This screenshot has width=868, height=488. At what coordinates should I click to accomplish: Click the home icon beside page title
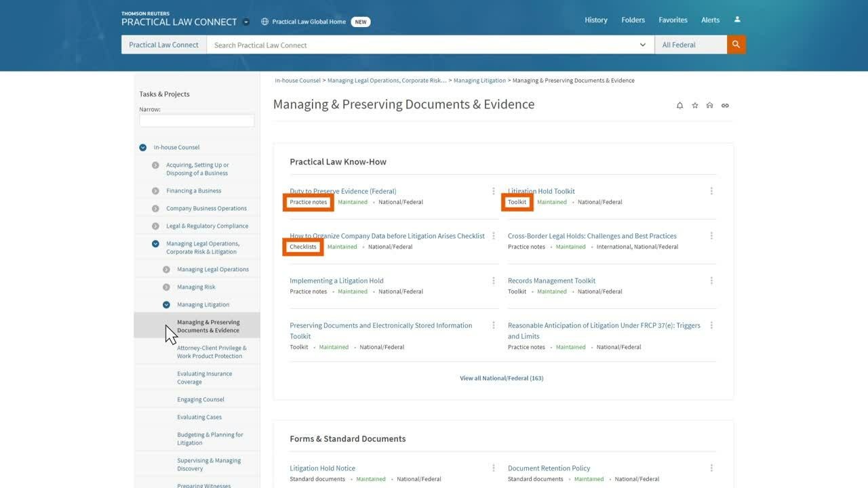709,106
